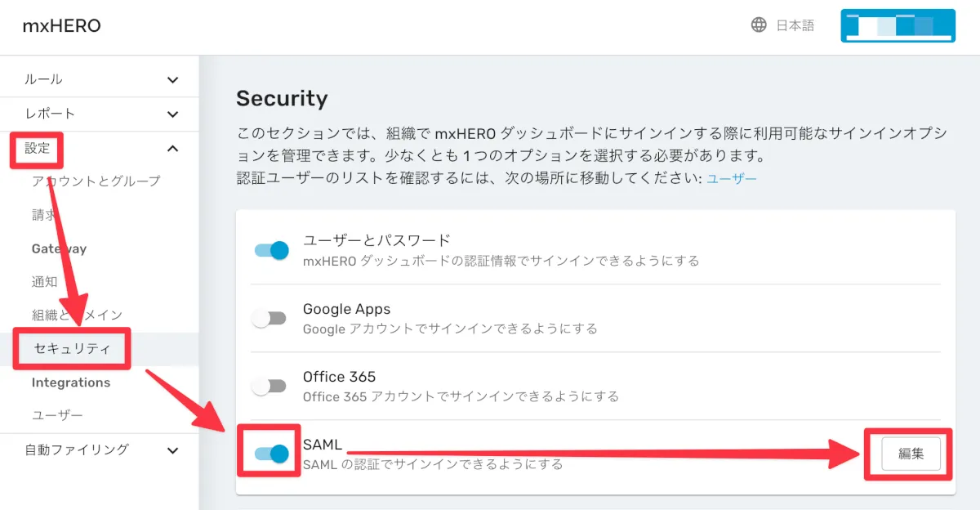980x510 pixels.
Task: Go to 通知 settings
Action: (45, 282)
